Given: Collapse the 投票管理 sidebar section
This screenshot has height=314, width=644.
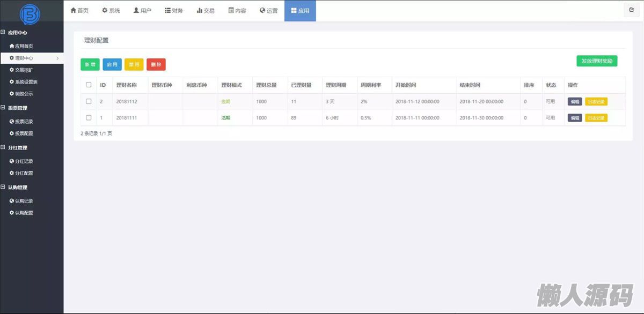Looking at the screenshot, I should (3, 108).
